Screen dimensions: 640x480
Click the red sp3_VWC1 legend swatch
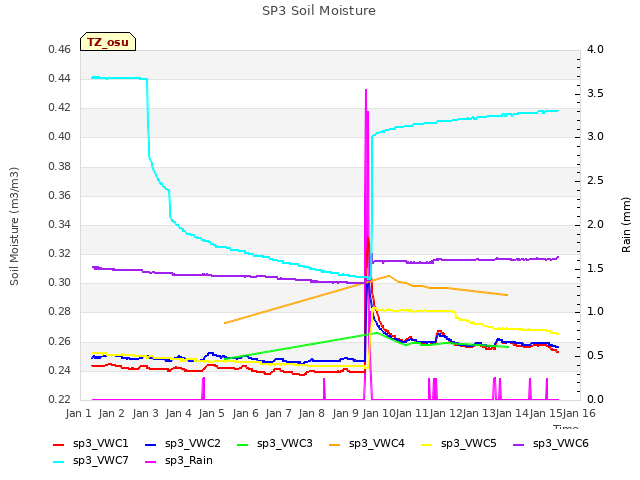[x=59, y=444]
